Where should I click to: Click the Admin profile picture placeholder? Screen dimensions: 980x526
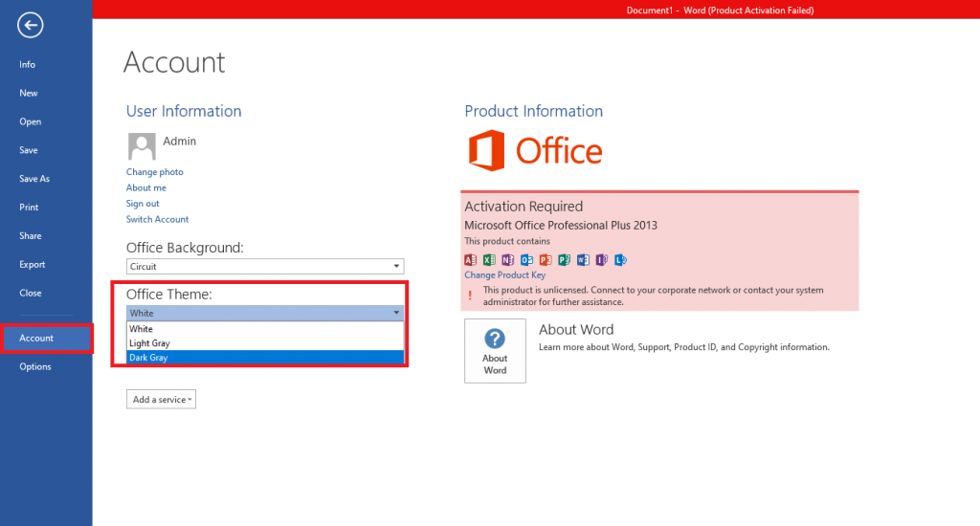coord(142,146)
